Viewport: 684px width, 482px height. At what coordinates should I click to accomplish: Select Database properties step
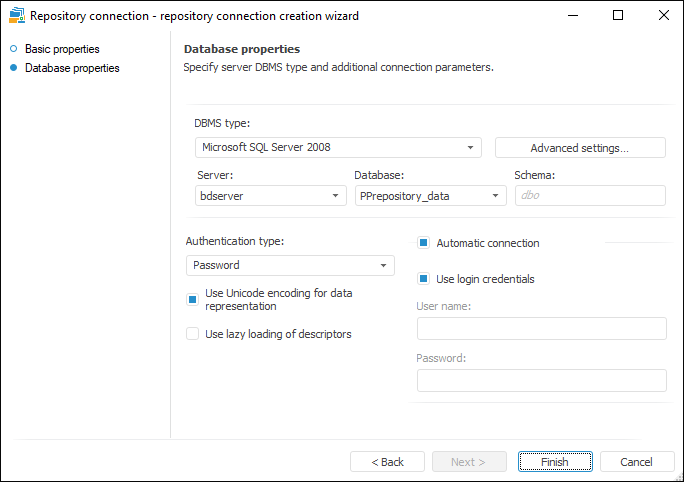click(x=72, y=68)
